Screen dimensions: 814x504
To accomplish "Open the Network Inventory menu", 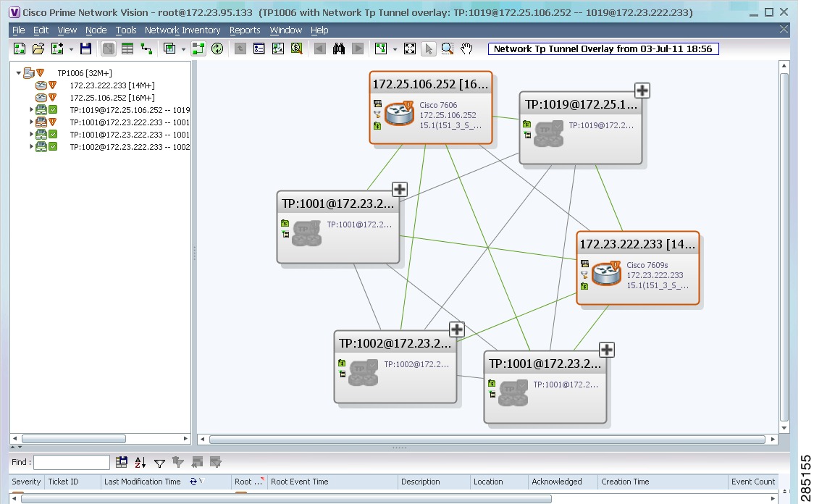I will [x=182, y=30].
